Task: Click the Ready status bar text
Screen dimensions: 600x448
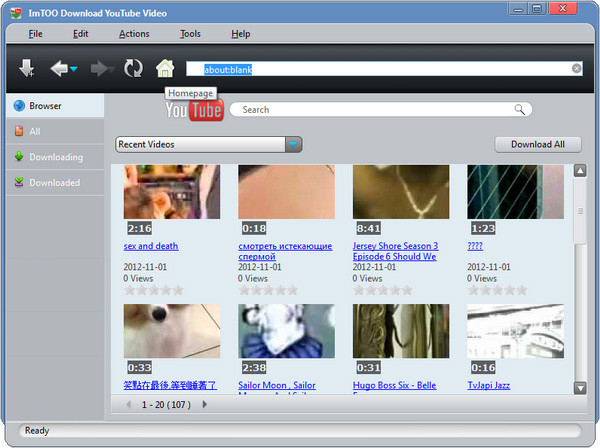Action: point(37,431)
